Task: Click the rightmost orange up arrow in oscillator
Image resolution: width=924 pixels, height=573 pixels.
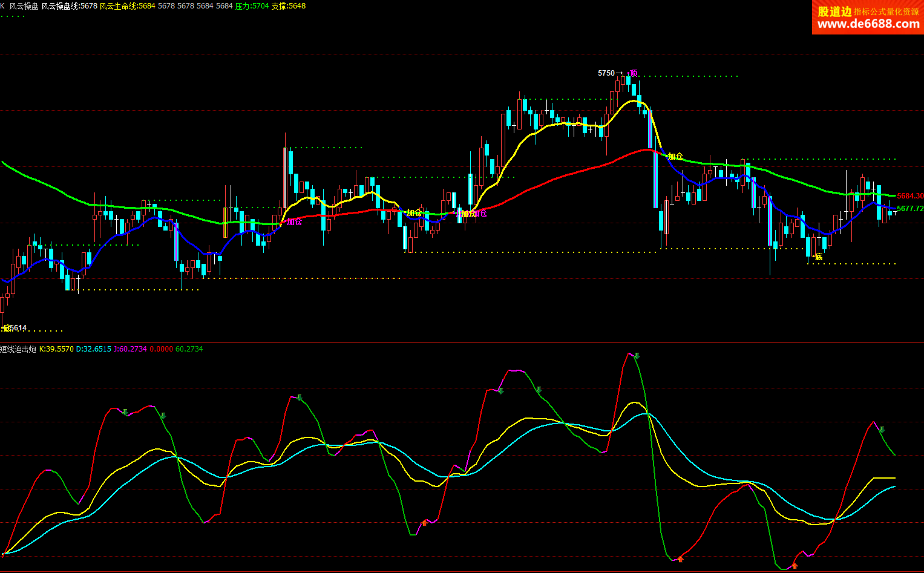Action: pyautogui.click(x=795, y=566)
